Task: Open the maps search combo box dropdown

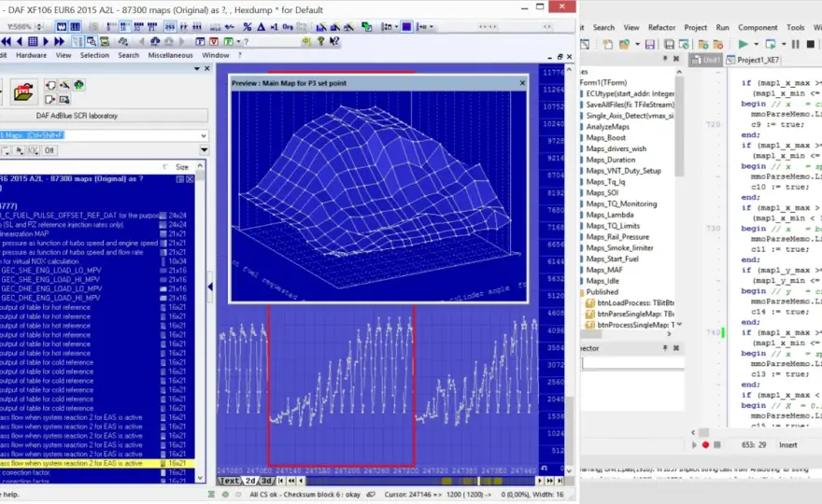Action: tap(204, 135)
